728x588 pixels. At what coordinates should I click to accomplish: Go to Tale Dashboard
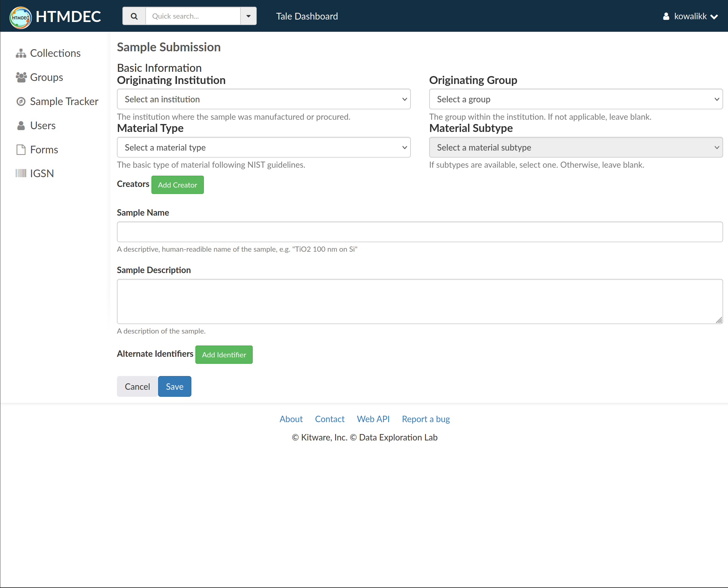307,16
